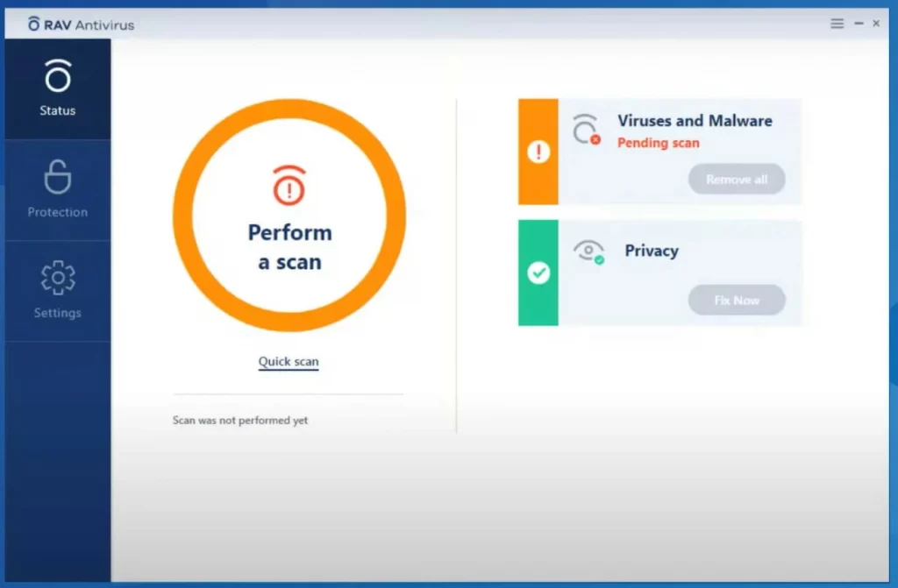The width and height of the screenshot is (898, 588).
Task: Click the green checkmark status icon
Action: click(538, 273)
